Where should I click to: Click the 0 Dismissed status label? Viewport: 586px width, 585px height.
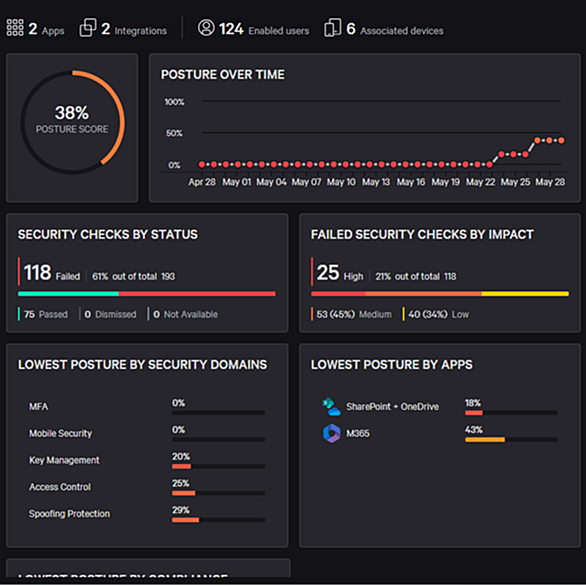tap(110, 314)
